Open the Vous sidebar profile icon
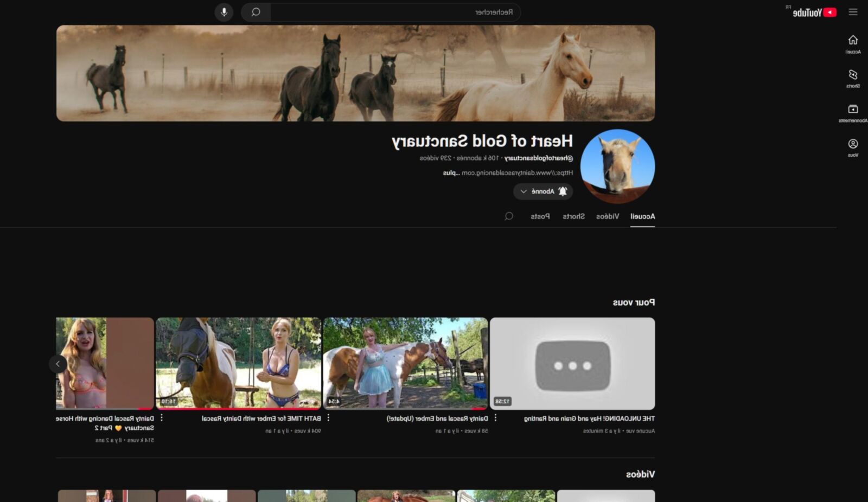The width and height of the screenshot is (868, 502). 853,147
